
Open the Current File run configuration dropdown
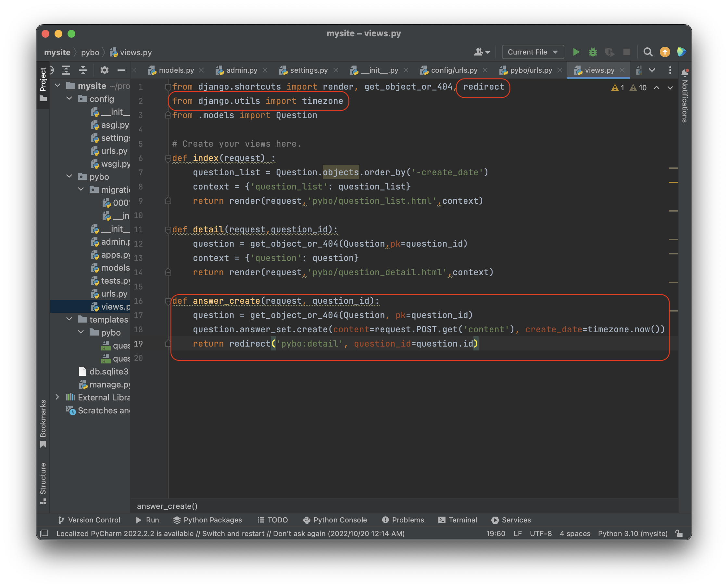pos(533,52)
